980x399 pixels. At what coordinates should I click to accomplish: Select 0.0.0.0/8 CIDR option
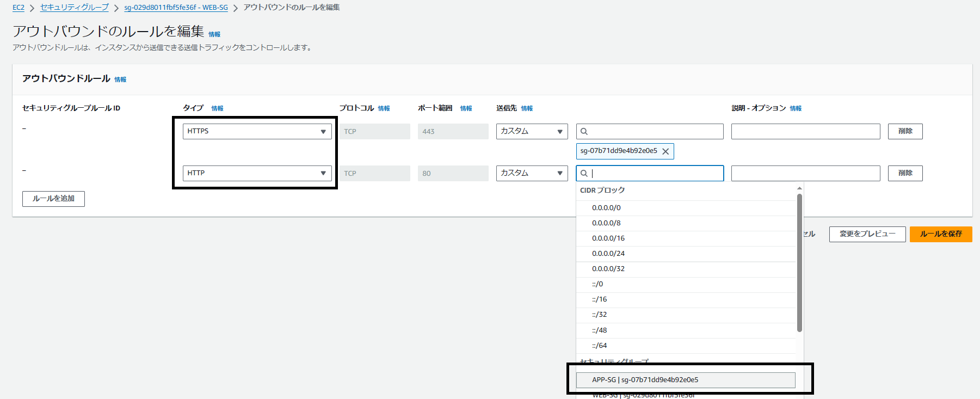click(x=686, y=223)
